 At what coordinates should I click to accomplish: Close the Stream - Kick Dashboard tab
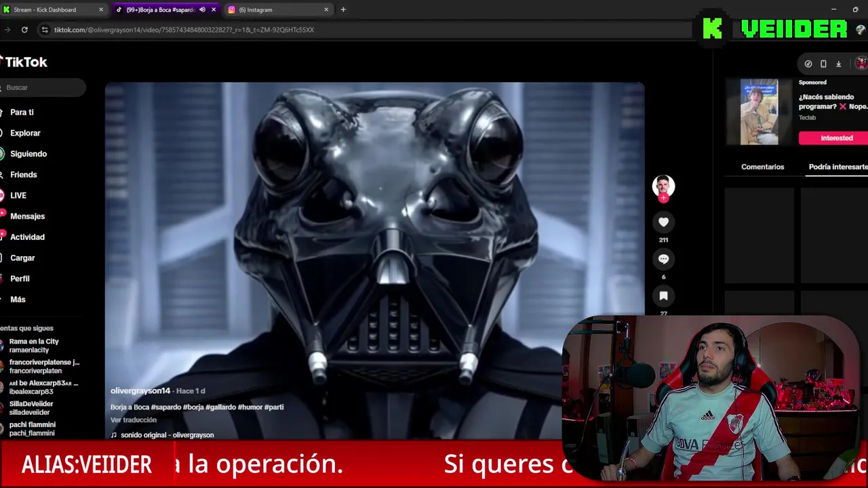101,9
